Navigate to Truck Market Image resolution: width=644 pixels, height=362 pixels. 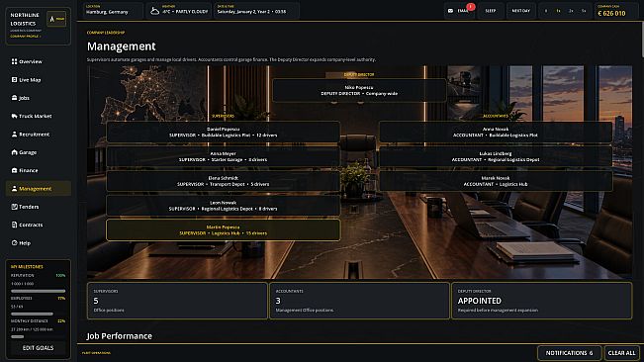click(x=39, y=116)
